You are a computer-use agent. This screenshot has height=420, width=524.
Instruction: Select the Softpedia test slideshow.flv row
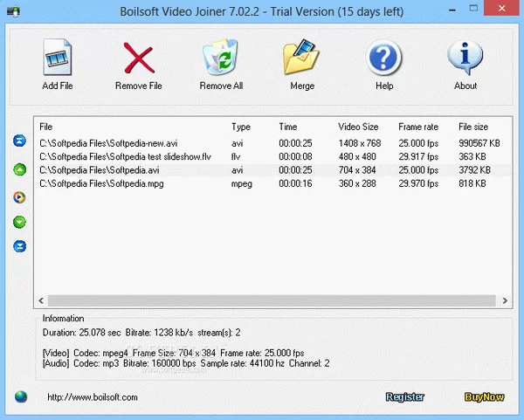pos(272,156)
